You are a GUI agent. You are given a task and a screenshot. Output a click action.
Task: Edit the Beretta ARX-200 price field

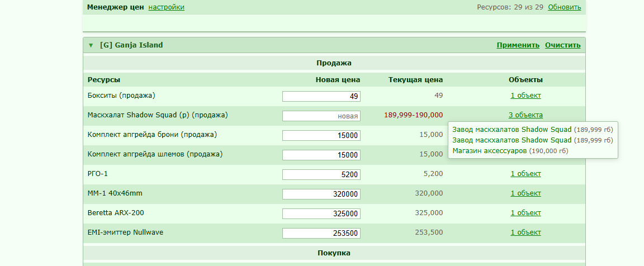point(321,214)
